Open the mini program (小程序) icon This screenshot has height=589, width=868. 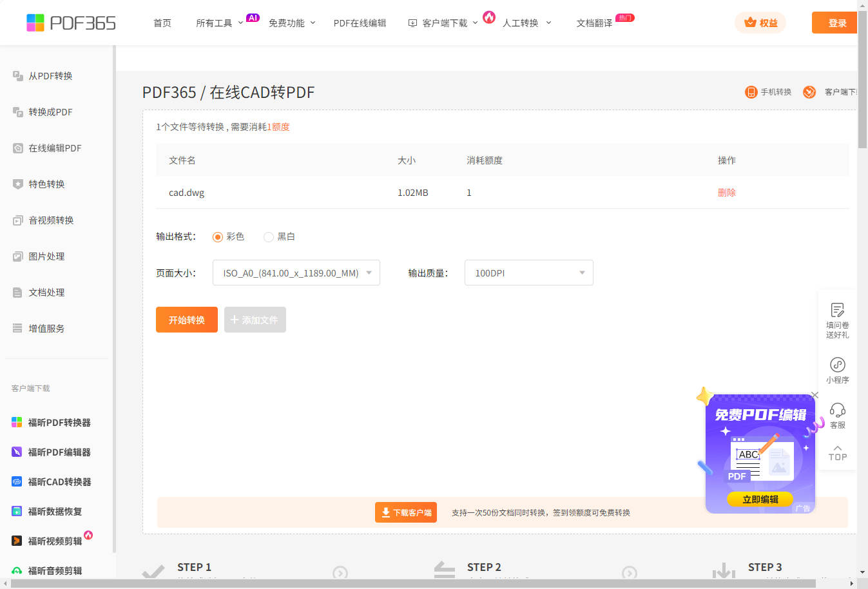(837, 365)
